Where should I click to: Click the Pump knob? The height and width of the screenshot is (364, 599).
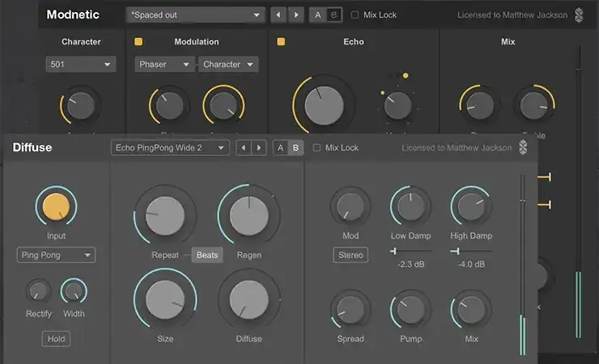point(410,310)
